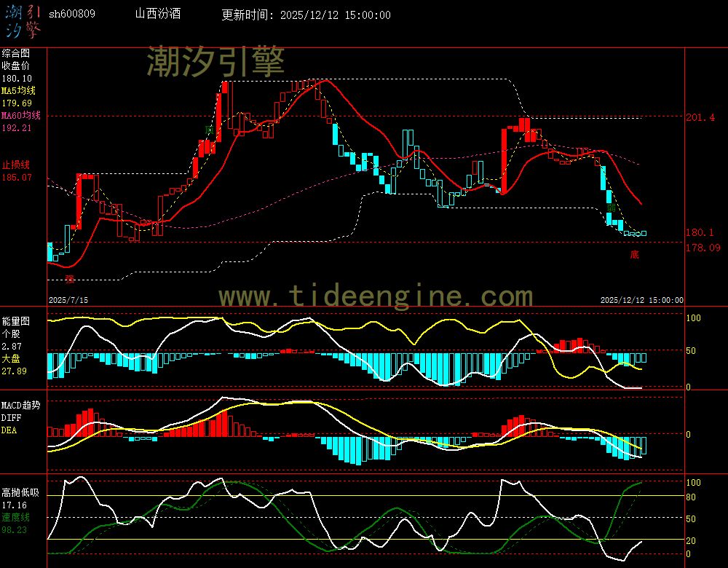Select the 综合图 panel label
Image resolution: width=728 pixels, height=568 pixels.
tap(15, 53)
